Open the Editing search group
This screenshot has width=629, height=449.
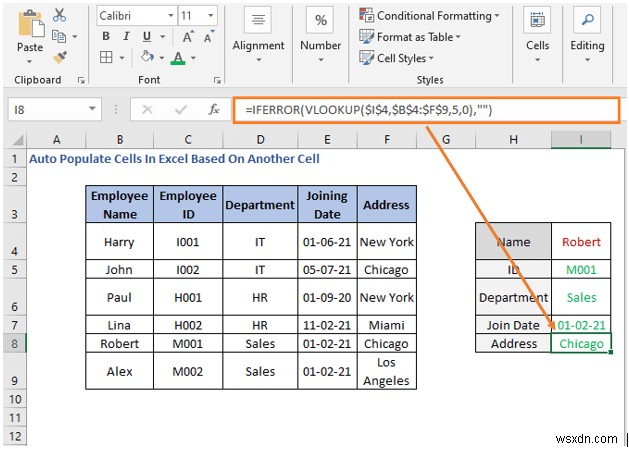tap(587, 34)
